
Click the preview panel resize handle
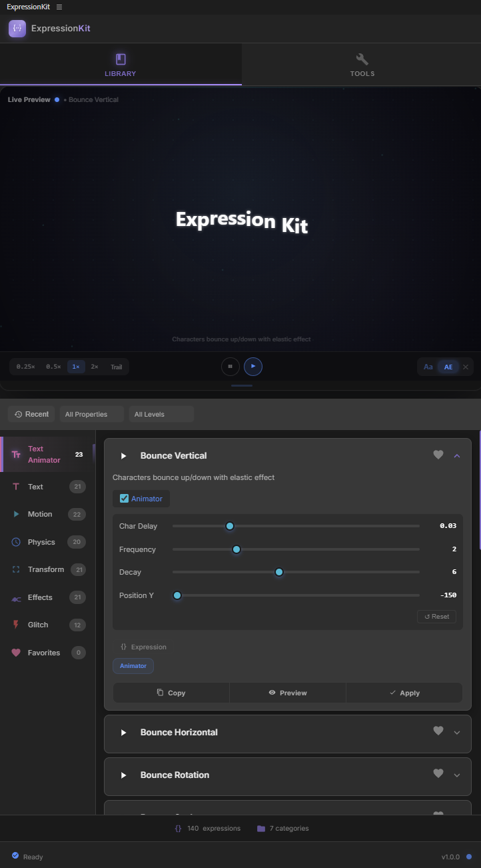(x=242, y=385)
